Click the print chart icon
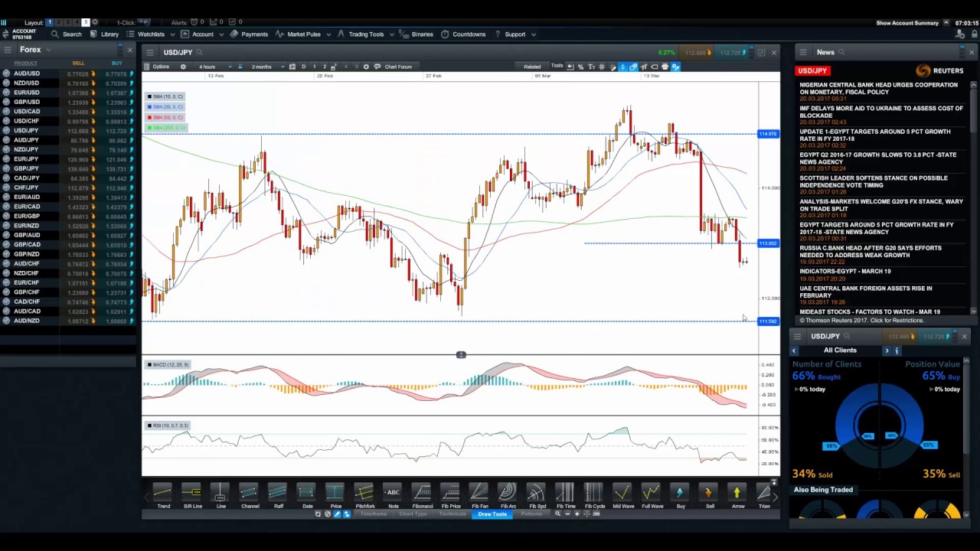The height and width of the screenshot is (551, 980). coord(665,67)
